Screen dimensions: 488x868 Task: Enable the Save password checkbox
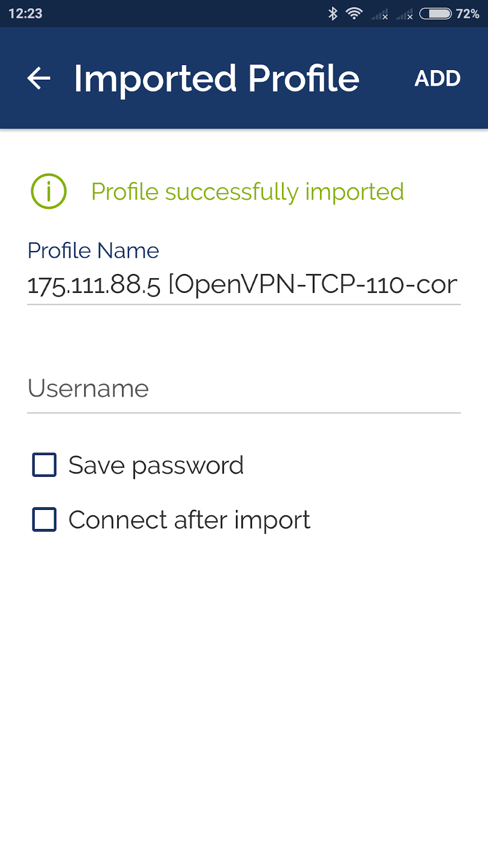44,465
